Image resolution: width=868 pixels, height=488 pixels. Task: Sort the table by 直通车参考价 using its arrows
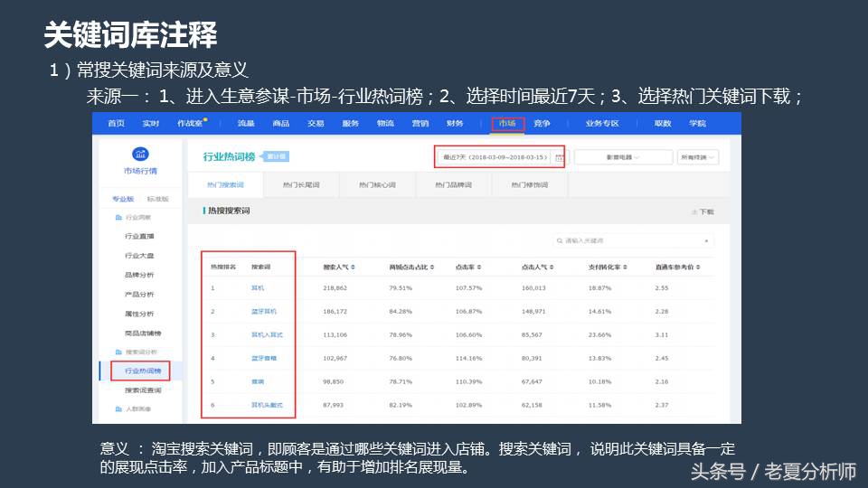698,267
